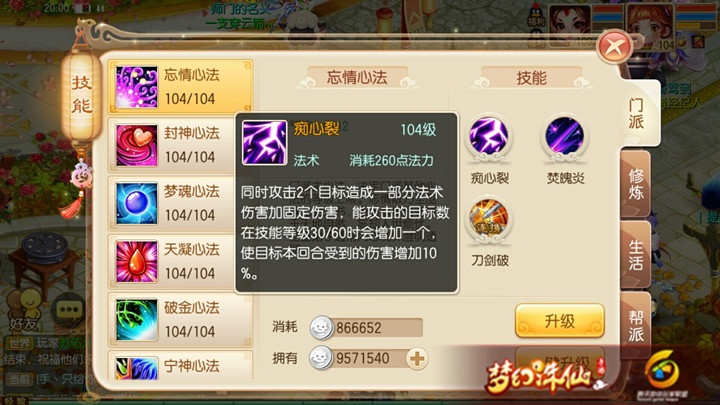This screenshot has height=405, width=720.
Task: Switch to the 生活 tab
Action: 636,255
